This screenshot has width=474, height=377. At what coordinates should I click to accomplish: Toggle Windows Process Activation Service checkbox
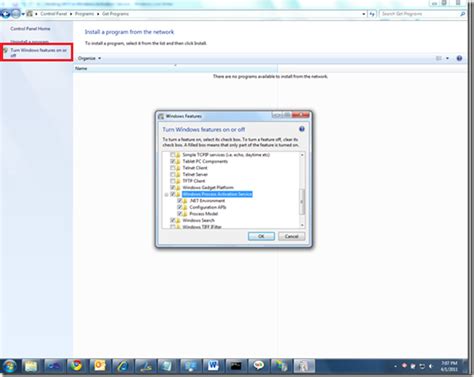tap(173, 194)
